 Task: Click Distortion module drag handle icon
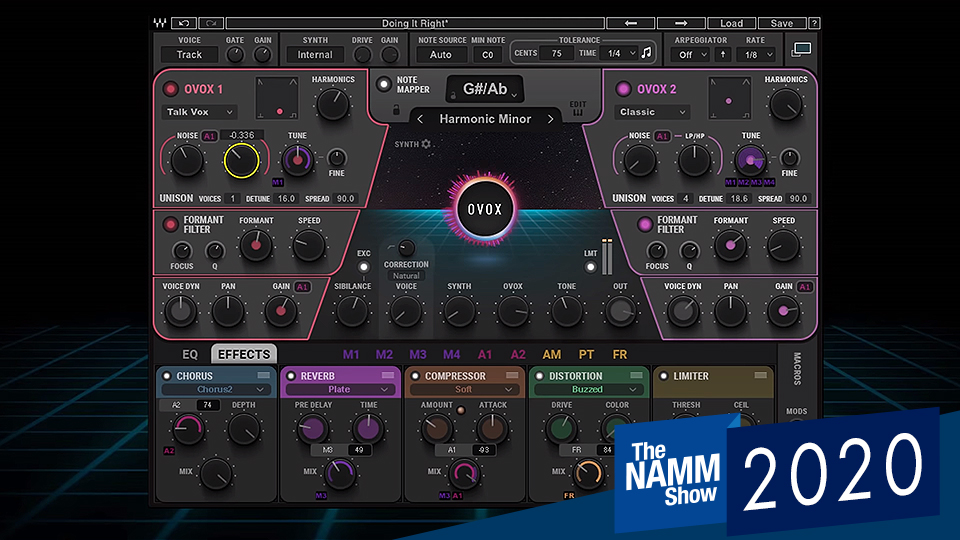click(637, 375)
